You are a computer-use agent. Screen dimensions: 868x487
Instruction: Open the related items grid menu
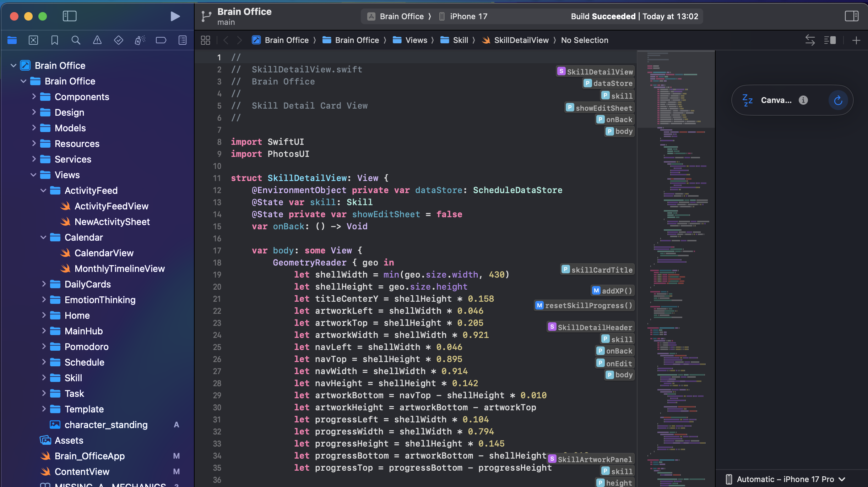coord(205,40)
